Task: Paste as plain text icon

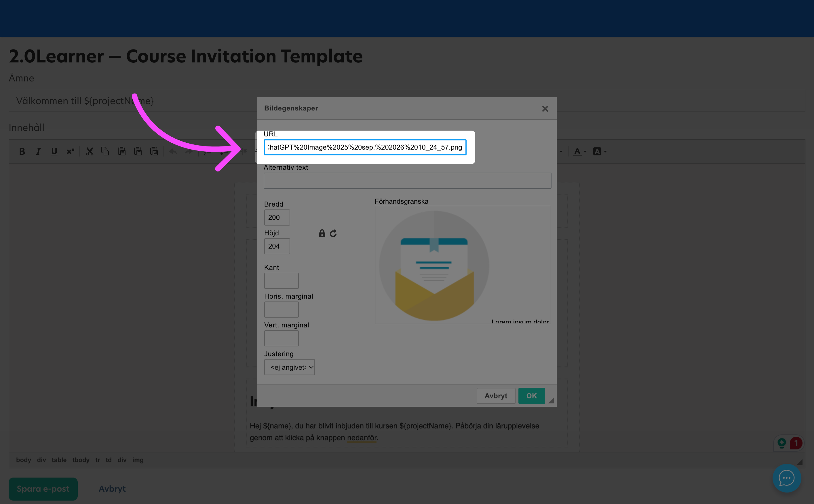Action: pyautogui.click(x=138, y=152)
